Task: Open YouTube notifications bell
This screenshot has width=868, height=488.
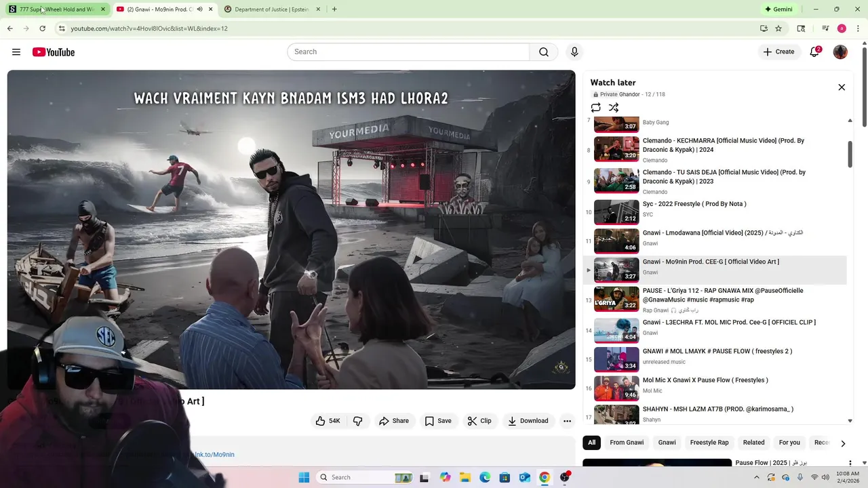Action: (x=814, y=52)
